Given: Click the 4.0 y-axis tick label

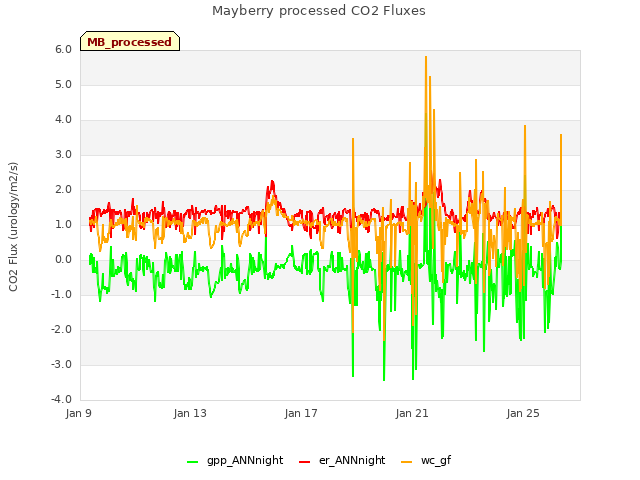Looking at the screenshot, I should point(63,120).
